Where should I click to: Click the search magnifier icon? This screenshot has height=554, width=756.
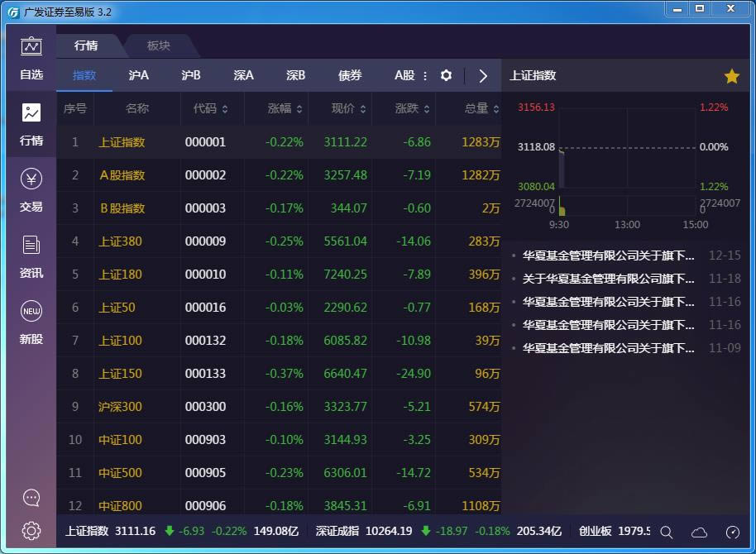(x=667, y=532)
